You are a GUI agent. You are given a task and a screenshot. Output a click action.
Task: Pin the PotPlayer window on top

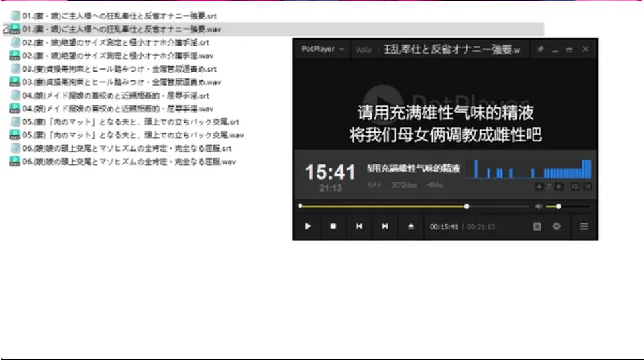(540, 49)
